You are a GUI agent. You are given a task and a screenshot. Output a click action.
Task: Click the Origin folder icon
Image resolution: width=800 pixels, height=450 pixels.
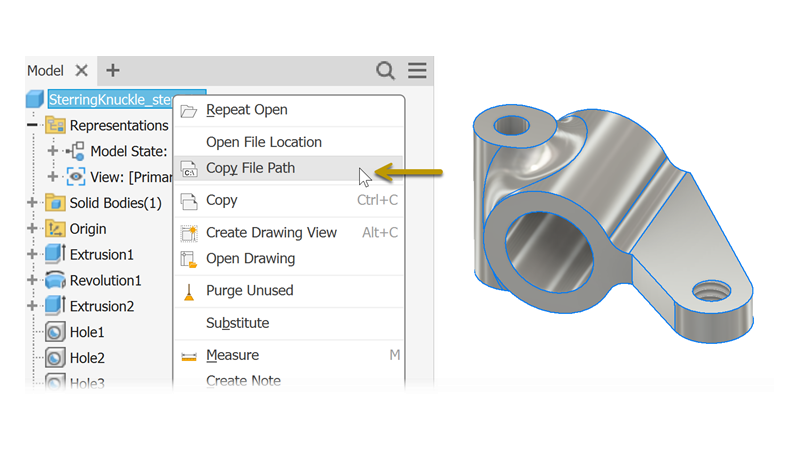click(55, 229)
